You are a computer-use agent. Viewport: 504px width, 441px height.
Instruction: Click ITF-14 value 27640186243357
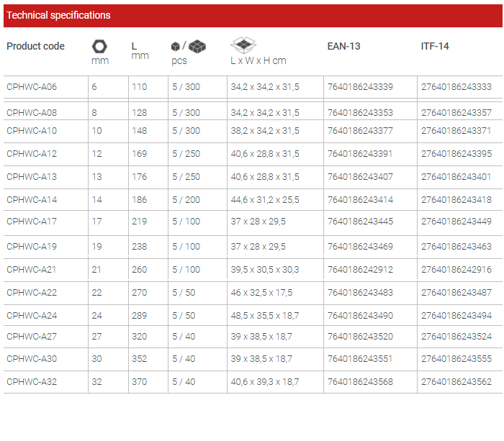(x=456, y=113)
